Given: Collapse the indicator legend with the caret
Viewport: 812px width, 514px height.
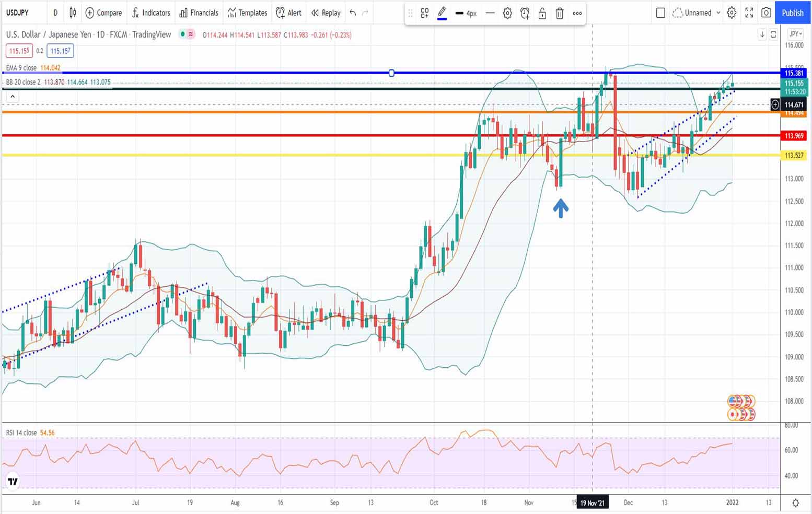Looking at the screenshot, I should click(13, 96).
